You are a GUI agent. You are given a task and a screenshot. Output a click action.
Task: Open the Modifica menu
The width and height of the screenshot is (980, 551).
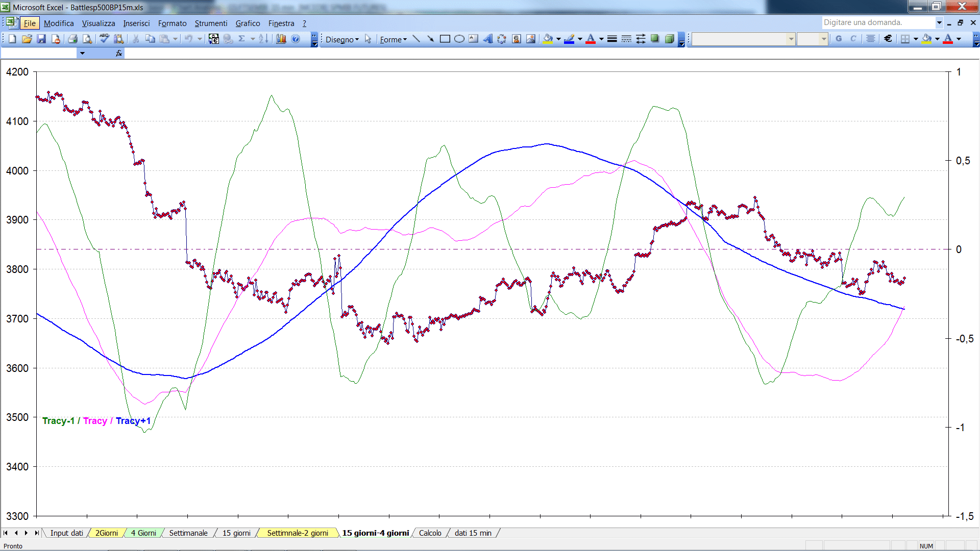point(59,23)
